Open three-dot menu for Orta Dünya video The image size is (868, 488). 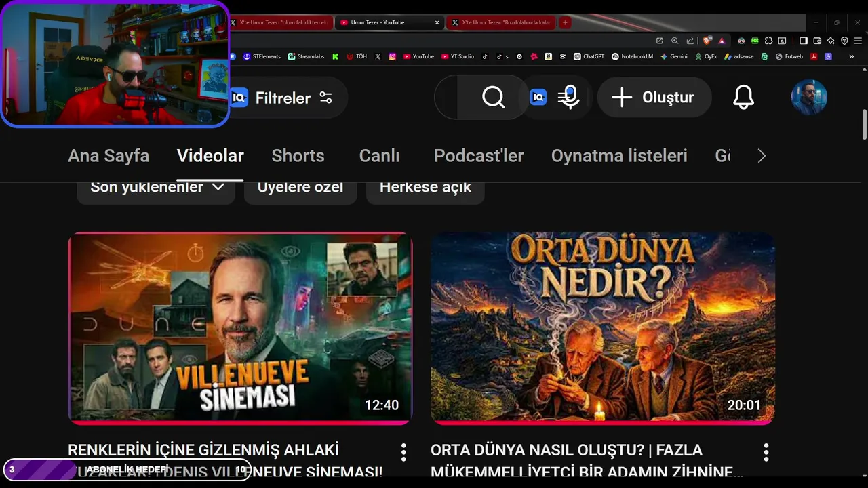click(x=766, y=452)
